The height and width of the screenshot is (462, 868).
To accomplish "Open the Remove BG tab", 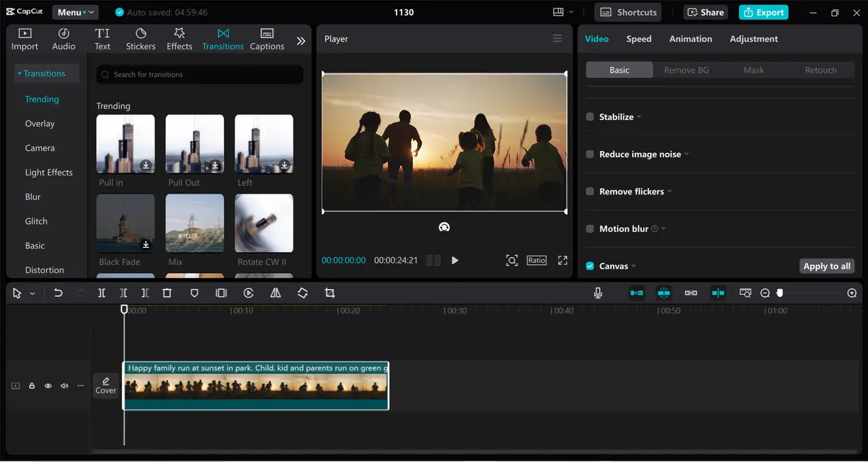I will coord(686,70).
